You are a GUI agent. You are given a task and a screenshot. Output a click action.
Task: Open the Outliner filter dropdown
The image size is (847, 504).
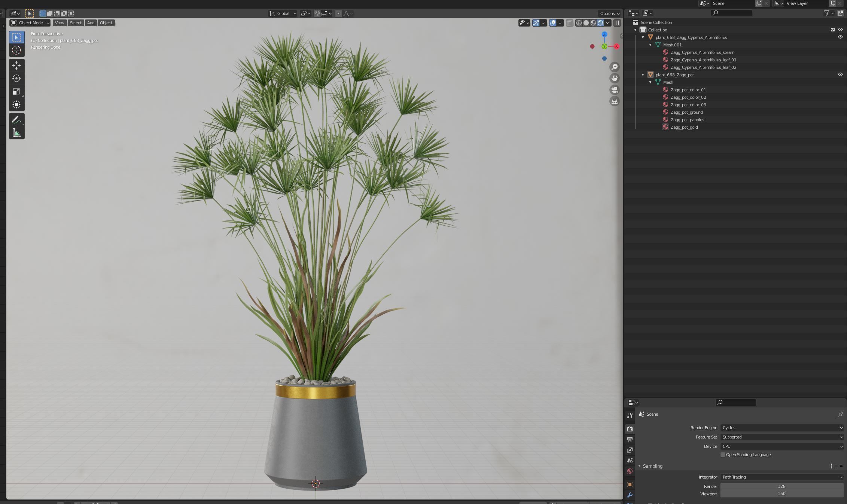(829, 13)
